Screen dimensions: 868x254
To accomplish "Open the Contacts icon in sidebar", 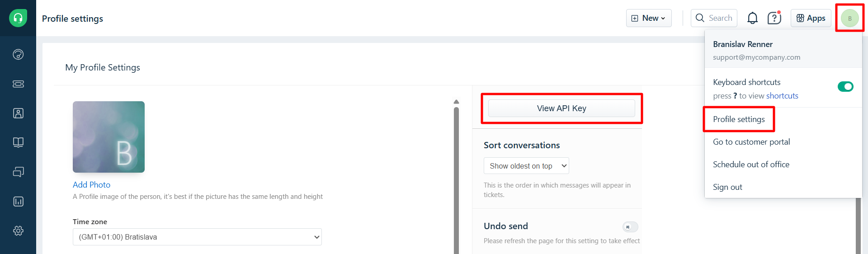I will pos(18,113).
